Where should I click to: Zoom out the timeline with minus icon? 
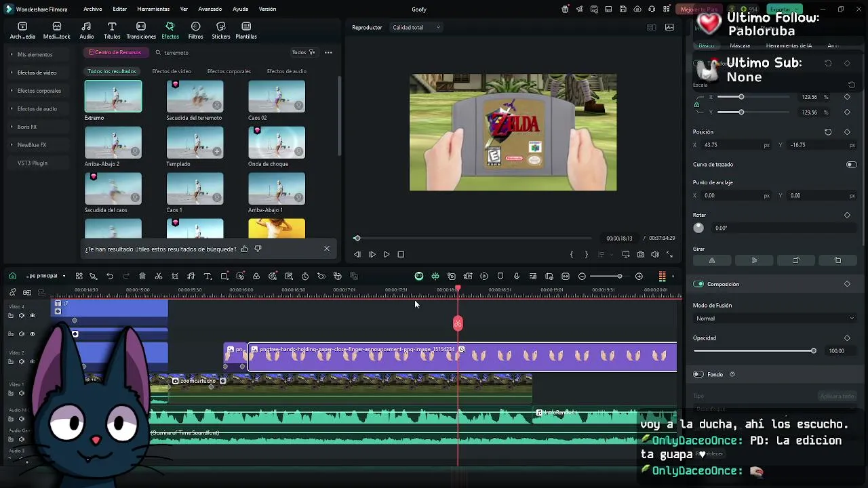click(582, 277)
